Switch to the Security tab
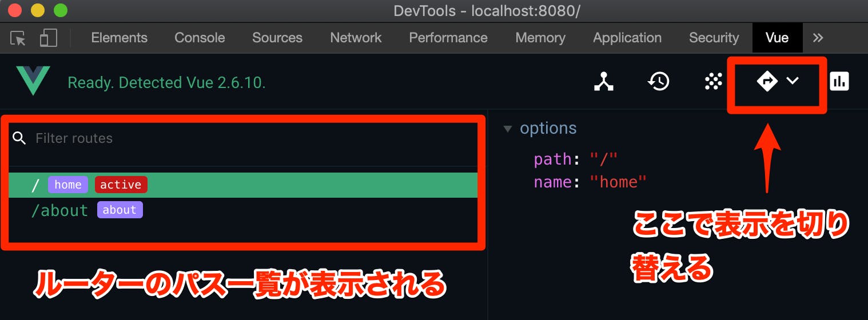 pyautogui.click(x=714, y=38)
